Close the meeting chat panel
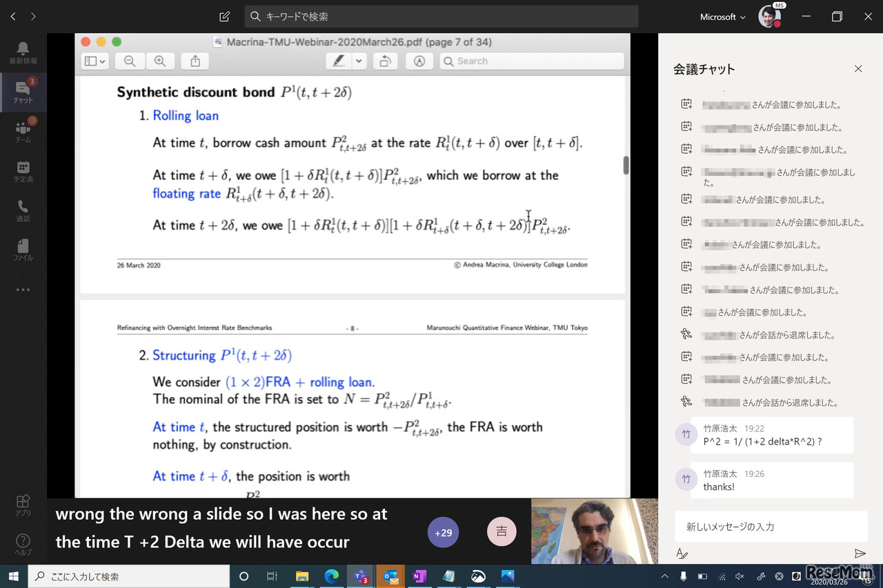 coord(858,69)
